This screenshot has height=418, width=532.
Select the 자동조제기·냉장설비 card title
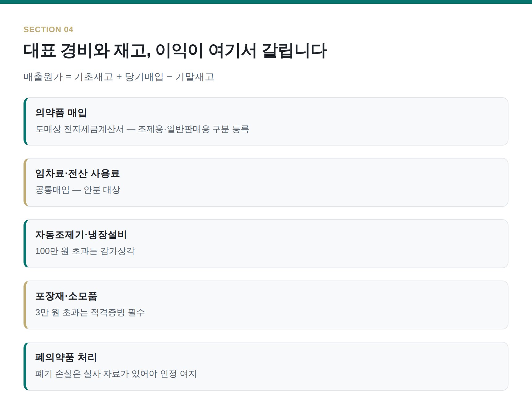[x=81, y=235]
